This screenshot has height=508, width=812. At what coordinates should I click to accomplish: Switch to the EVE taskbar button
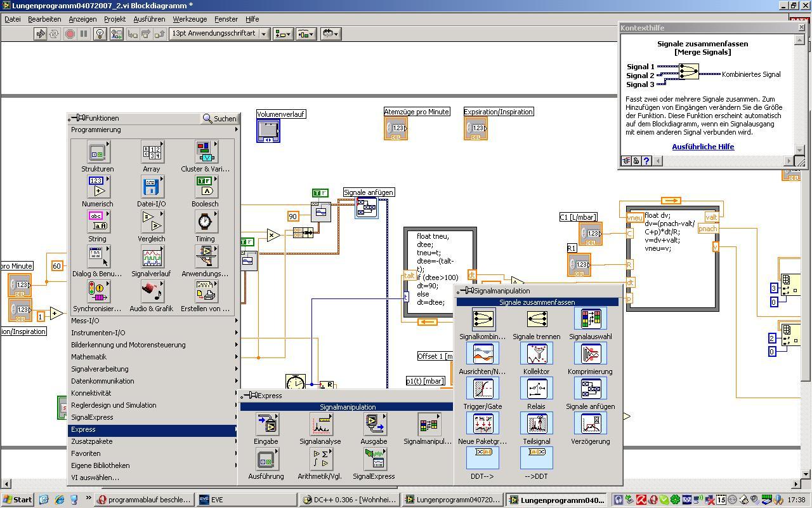pyautogui.click(x=246, y=500)
